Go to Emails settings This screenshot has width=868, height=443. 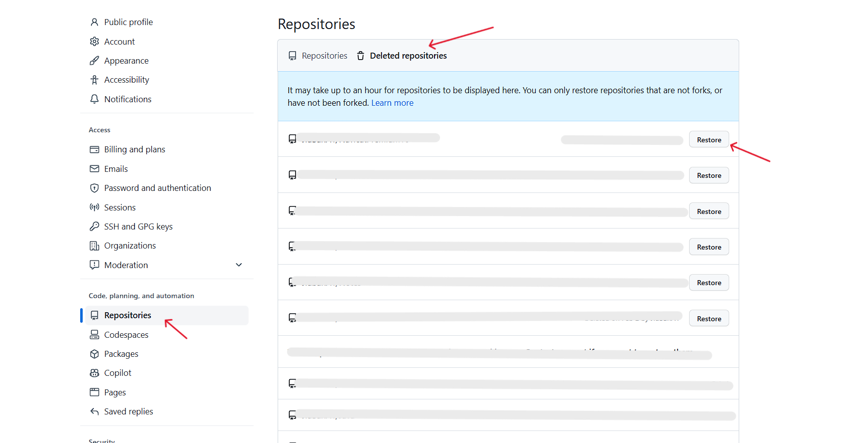pyautogui.click(x=116, y=169)
